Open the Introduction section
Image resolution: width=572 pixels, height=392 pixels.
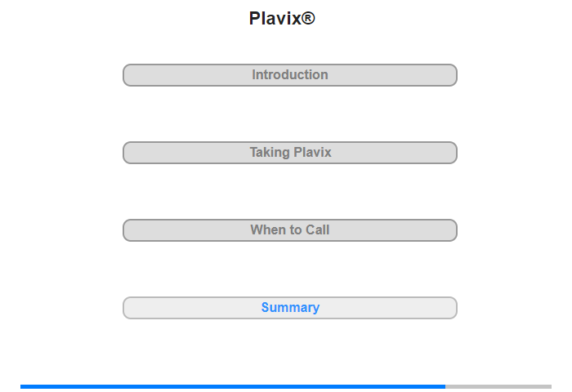coord(290,75)
